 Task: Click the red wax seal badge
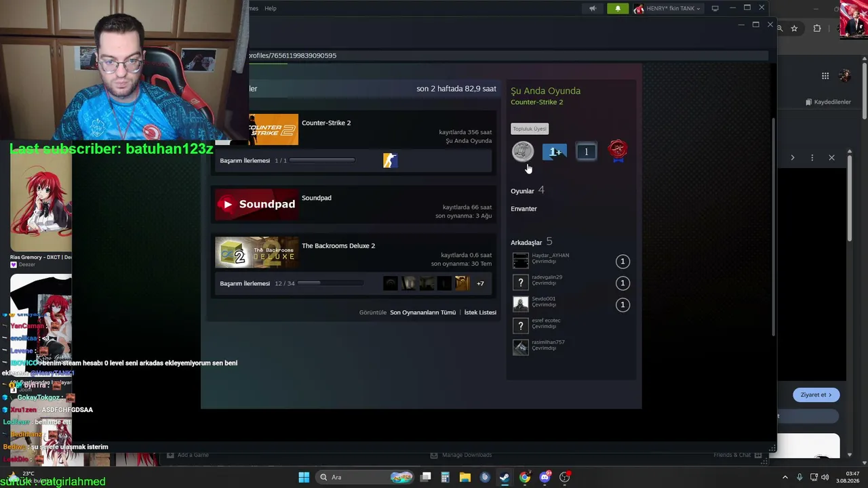pos(618,150)
